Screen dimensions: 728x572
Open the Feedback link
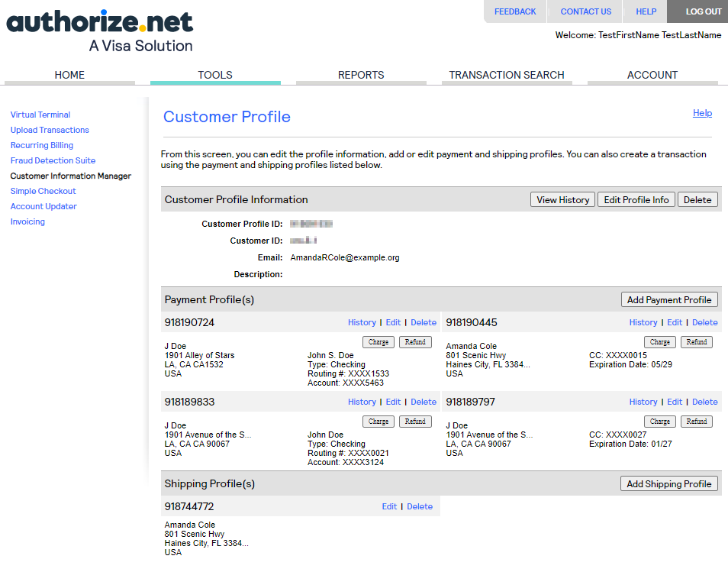(x=515, y=11)
